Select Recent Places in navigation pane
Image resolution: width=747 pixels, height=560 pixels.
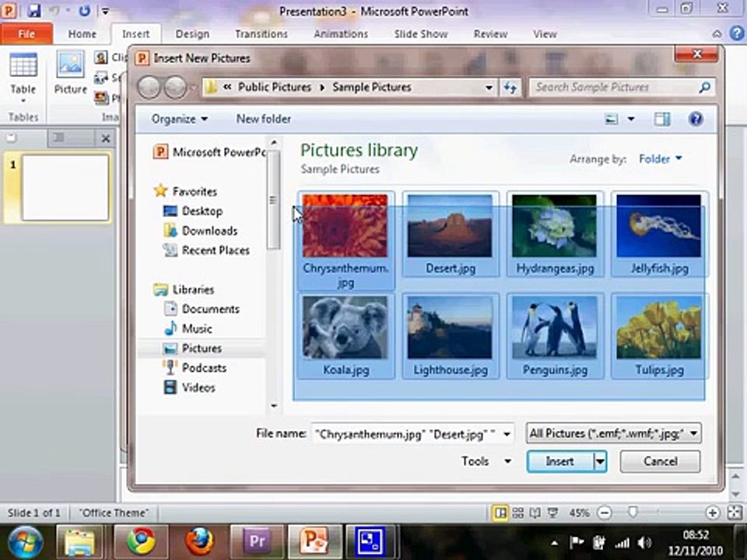tap(206, 250)
